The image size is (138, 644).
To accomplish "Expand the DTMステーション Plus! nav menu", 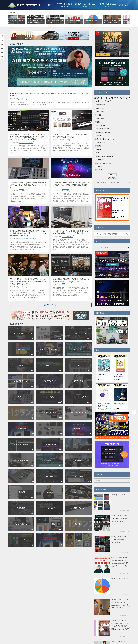I will tap(64, 5).
